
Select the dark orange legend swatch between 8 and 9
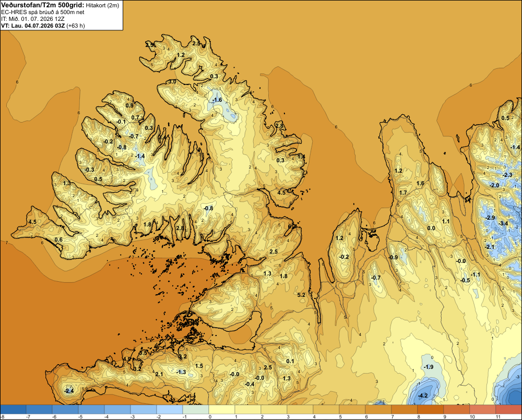click(431, 410)
